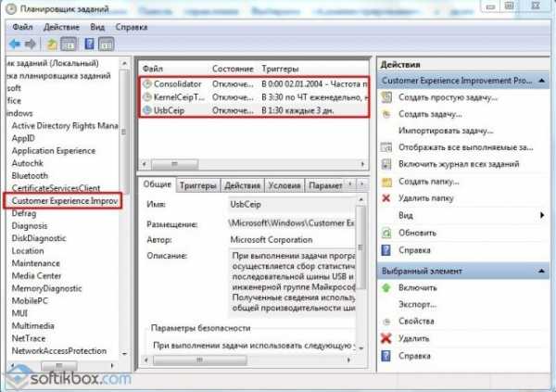Click the task list horizontal scrollbar thumb
This screenshot has width=556, height=392.
click(x=174, y=164)
